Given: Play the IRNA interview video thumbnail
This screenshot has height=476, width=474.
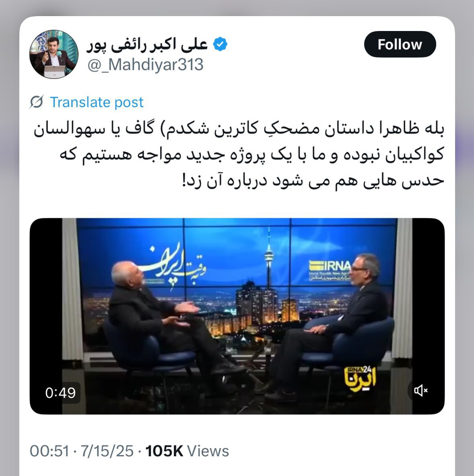Looking at the screenshot, I should pyautogui.click(x=237, y=316).
